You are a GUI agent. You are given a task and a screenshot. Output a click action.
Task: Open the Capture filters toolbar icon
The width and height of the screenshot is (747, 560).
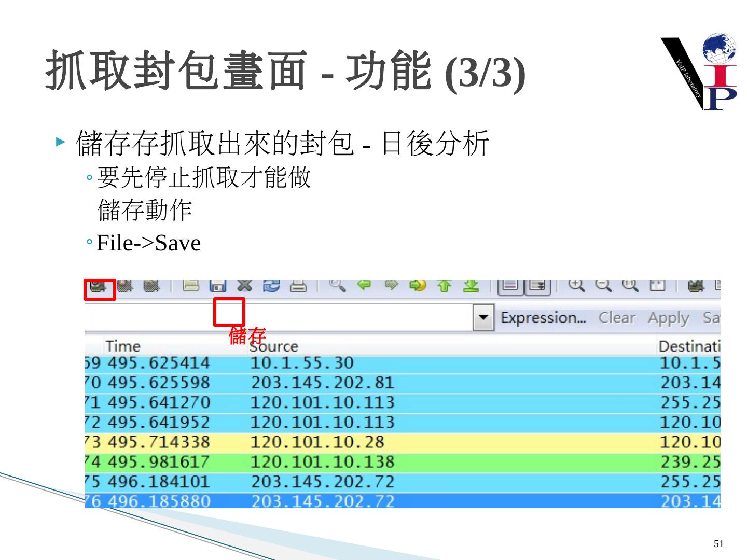coord(696,285)
